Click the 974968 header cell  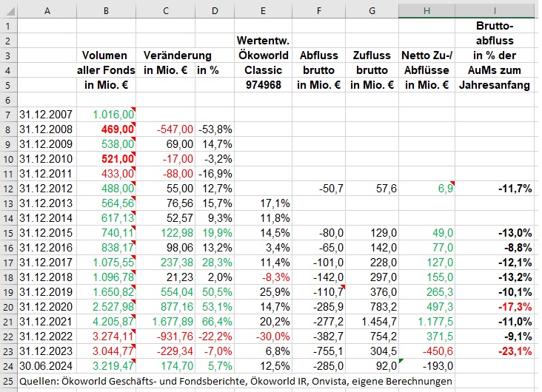coord(262,84)
